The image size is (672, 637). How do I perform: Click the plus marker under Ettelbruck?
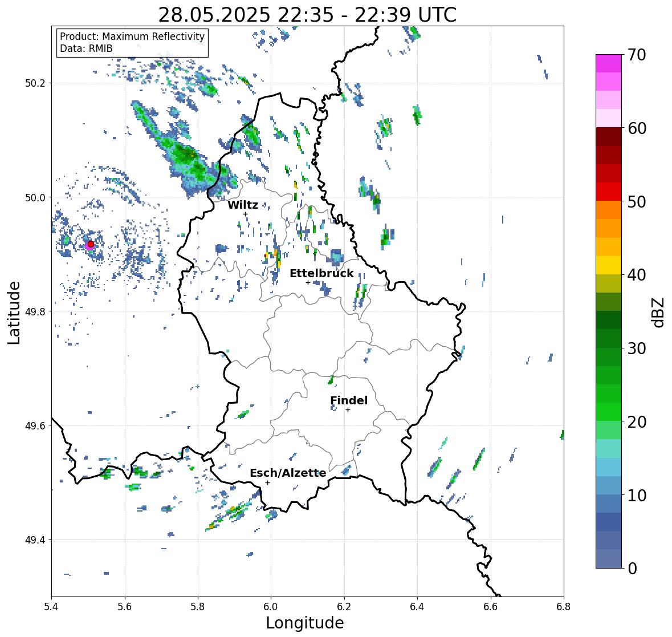point(308,282)
